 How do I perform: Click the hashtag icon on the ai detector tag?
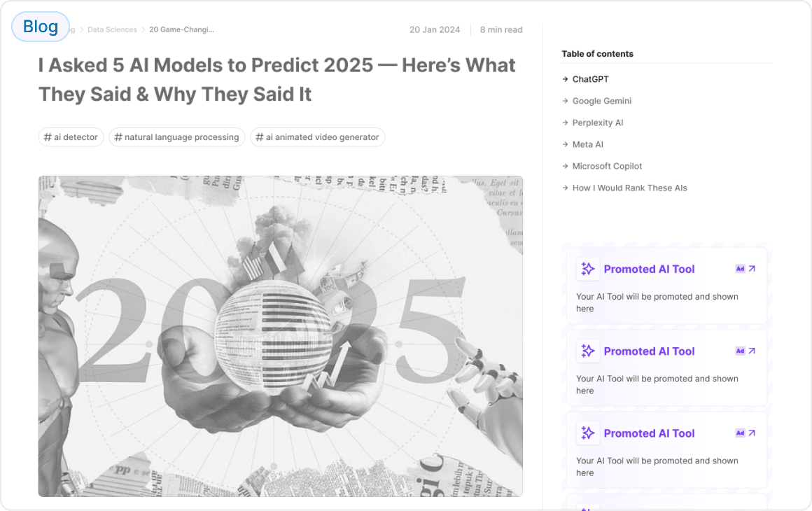tap(48, 137)
